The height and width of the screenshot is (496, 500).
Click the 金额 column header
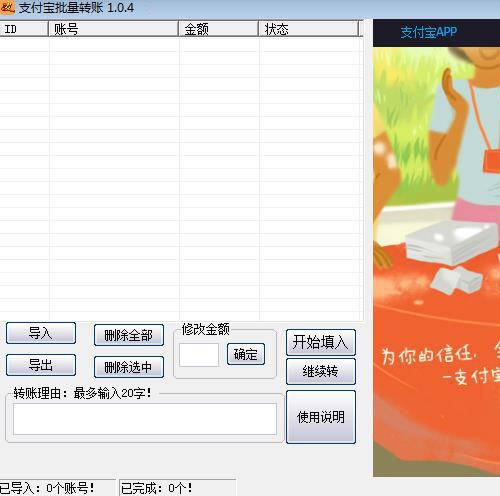click(x=218, y=29)
